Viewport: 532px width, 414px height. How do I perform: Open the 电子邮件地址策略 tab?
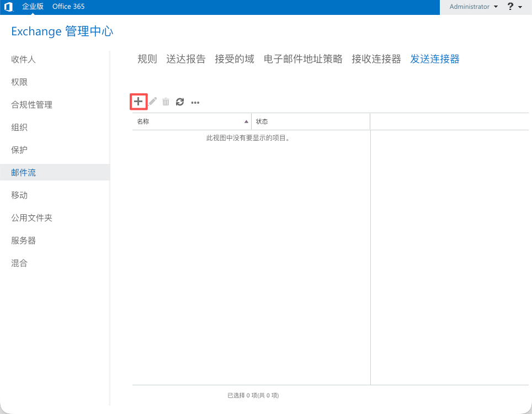click(303, 59)
